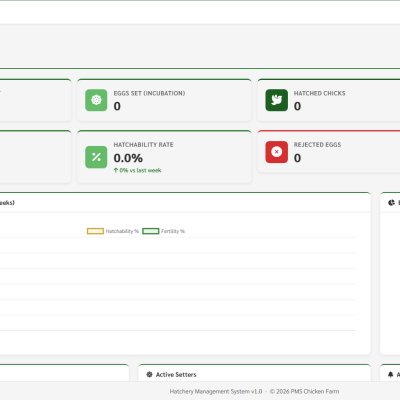Click the Hatchery Management System v1.0 footer text
The height and width of the screenshot is (400, 400).
click(216, 391)
